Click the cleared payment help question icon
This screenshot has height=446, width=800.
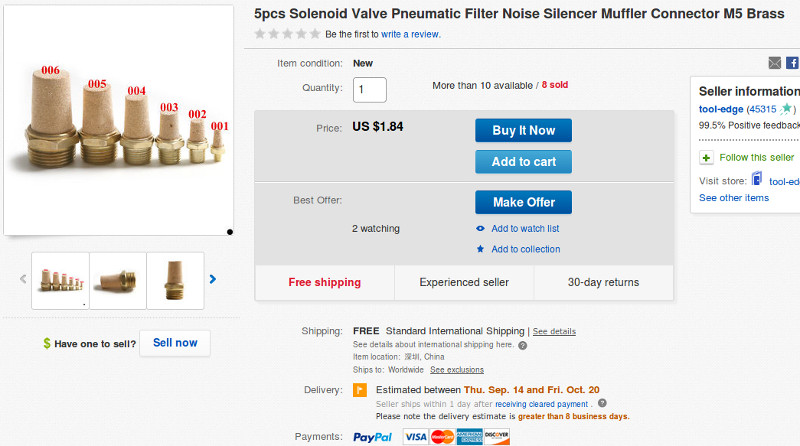point(602,403)
